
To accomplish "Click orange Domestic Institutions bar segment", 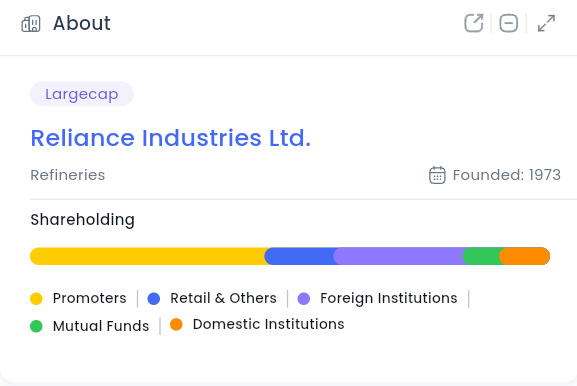I will click(524, 256).
